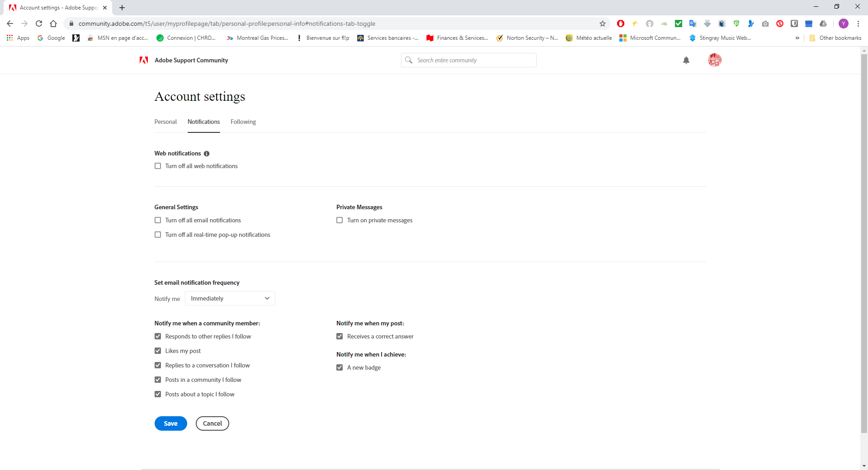Open the AdBlock extension icon
The width and height of the screenshot is (868, 470).
click(621, 23)
